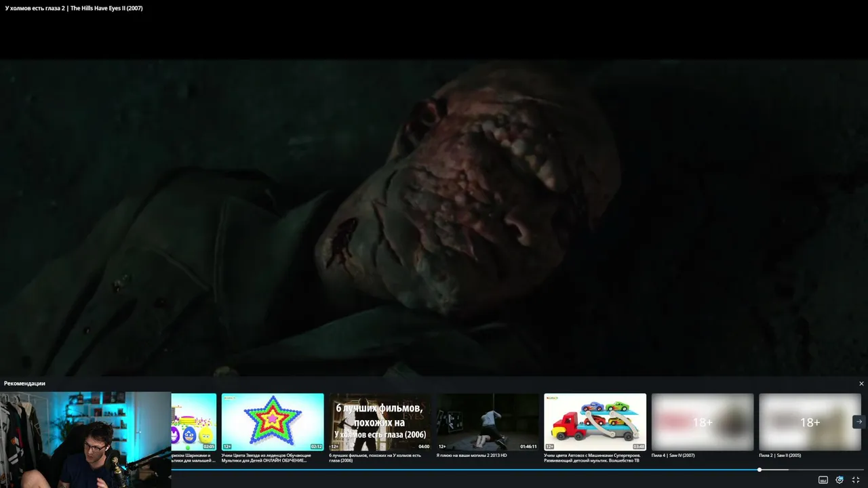Click the title 'Пила 4 | Saw IV (2007)'
Viewport: 868px width, 488px height.
click(673, 455)
